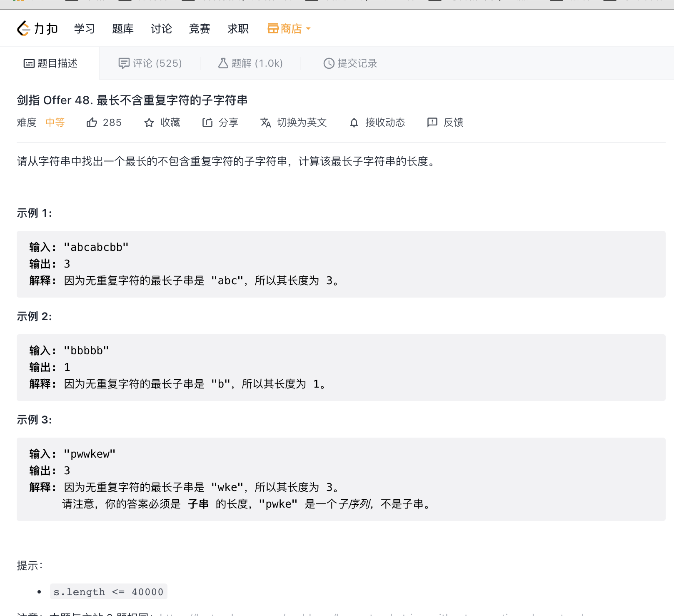Image resolution: width=674 pixels, height=616 pixels.
Task: Click the bell notification icon
Action: [x=354, y=123]
